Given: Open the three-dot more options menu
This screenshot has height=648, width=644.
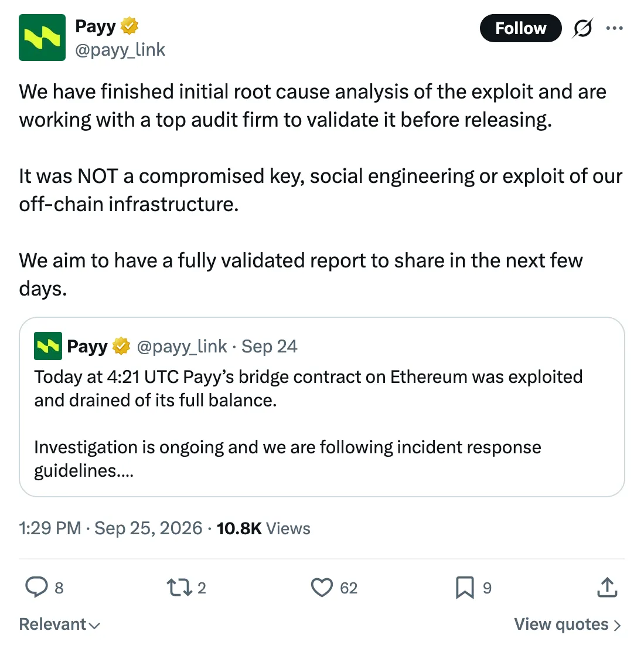Looking at the screenshot, I should pos(614,28).
